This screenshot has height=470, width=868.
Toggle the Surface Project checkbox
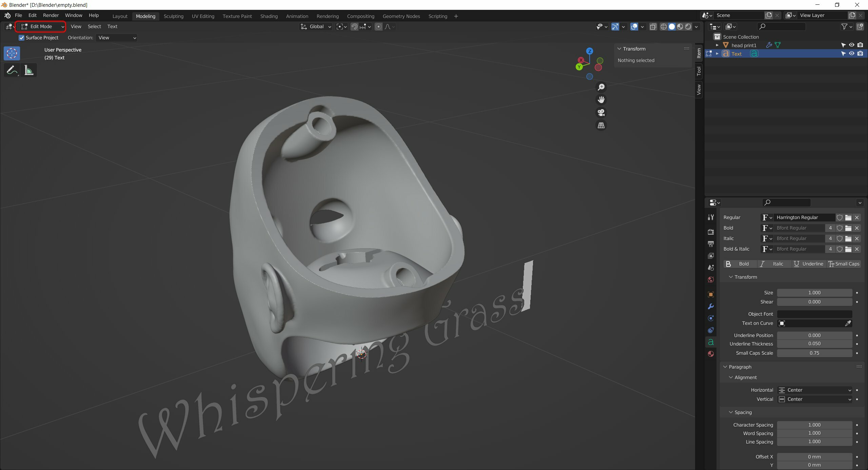22,38
